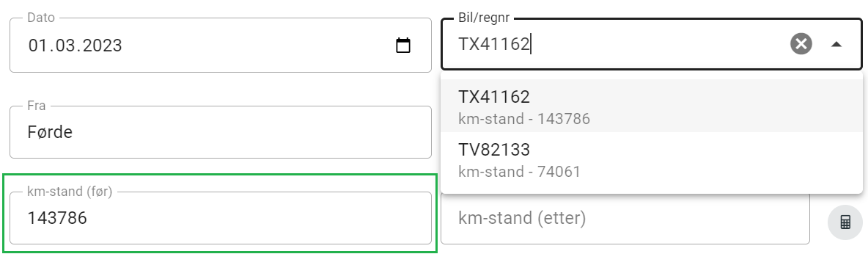Click the Fra field label
868x265 pixels.
click(x=37, y=106)
